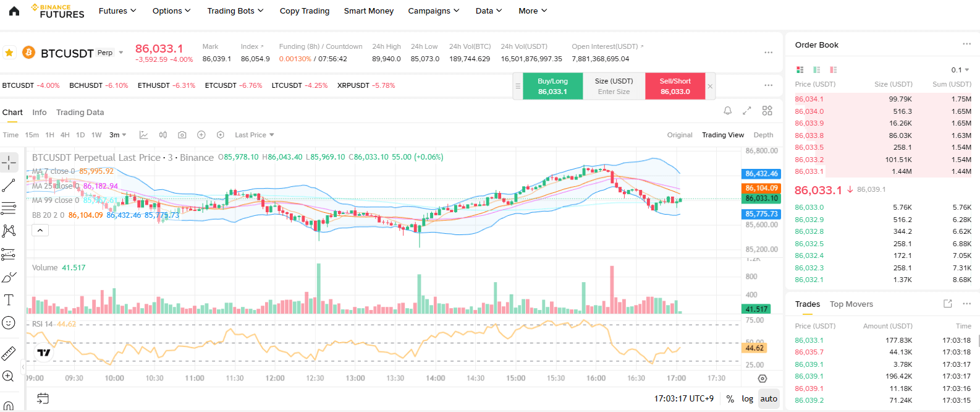Show order book with both sides
The width and height of the screenshot is (980, 412).
pyautogui.click(x=800, y=70)
